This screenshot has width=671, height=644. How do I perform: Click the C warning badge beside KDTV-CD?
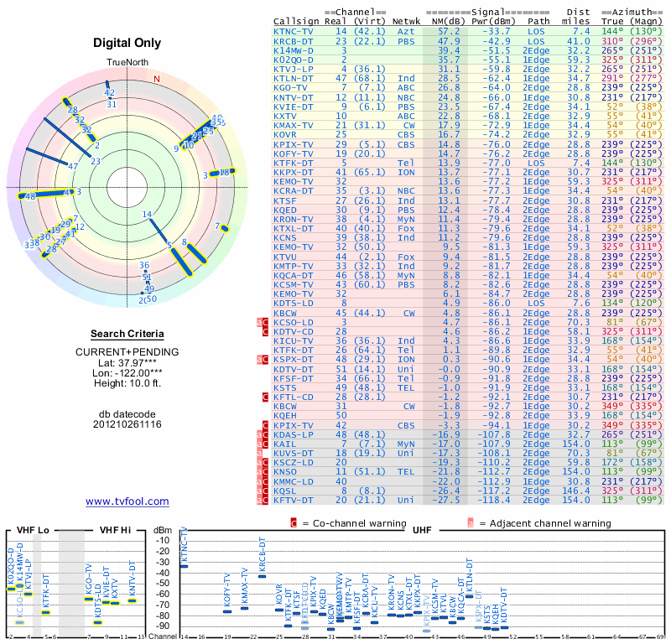click(265, 331)
